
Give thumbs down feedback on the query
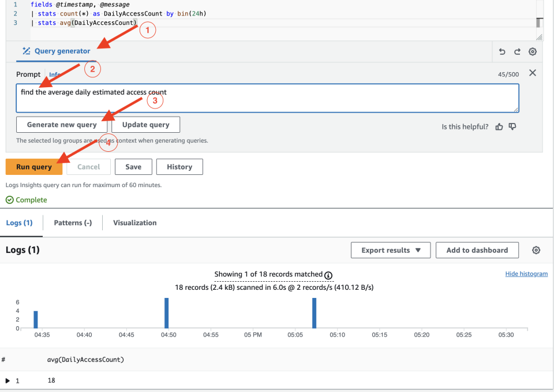coord(512,126)
